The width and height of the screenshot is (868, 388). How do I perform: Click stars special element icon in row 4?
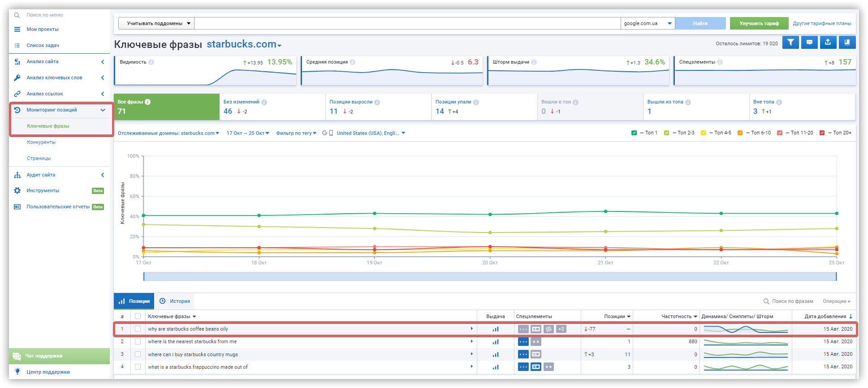point(549,367)
